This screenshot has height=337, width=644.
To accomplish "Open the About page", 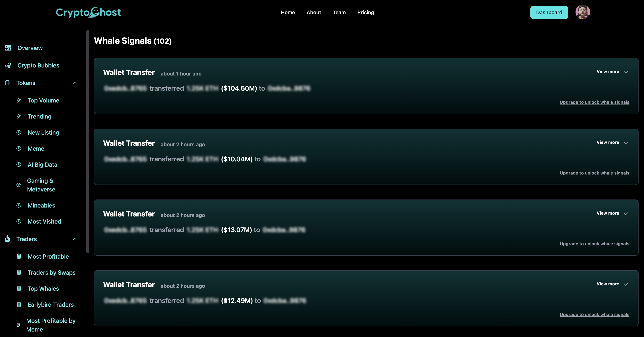I will click(x=314, y=12).
